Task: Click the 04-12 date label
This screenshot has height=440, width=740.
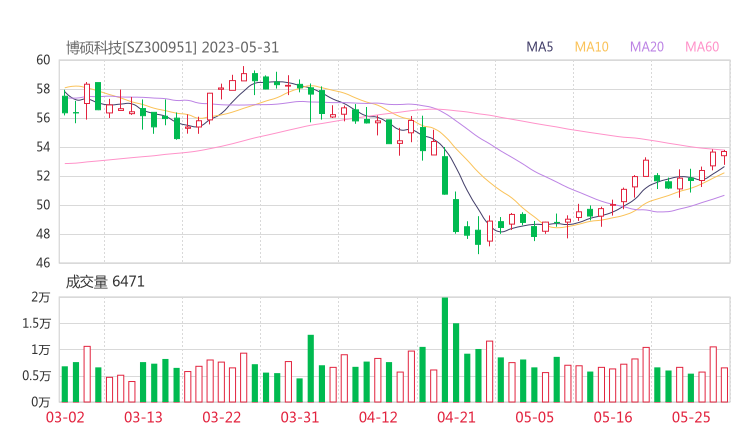Action: click(378, 417)
